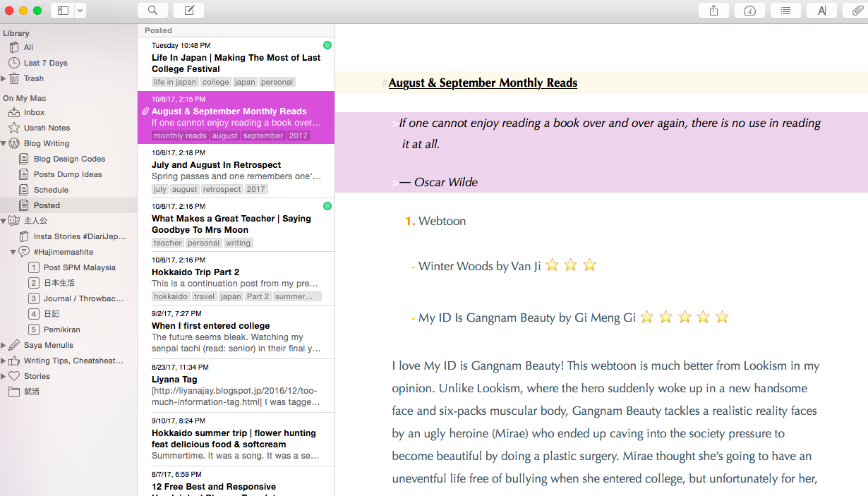This screenshot has width=868, height=496.
Task: Expand the Stories group triangle
Action: [4, 376]
